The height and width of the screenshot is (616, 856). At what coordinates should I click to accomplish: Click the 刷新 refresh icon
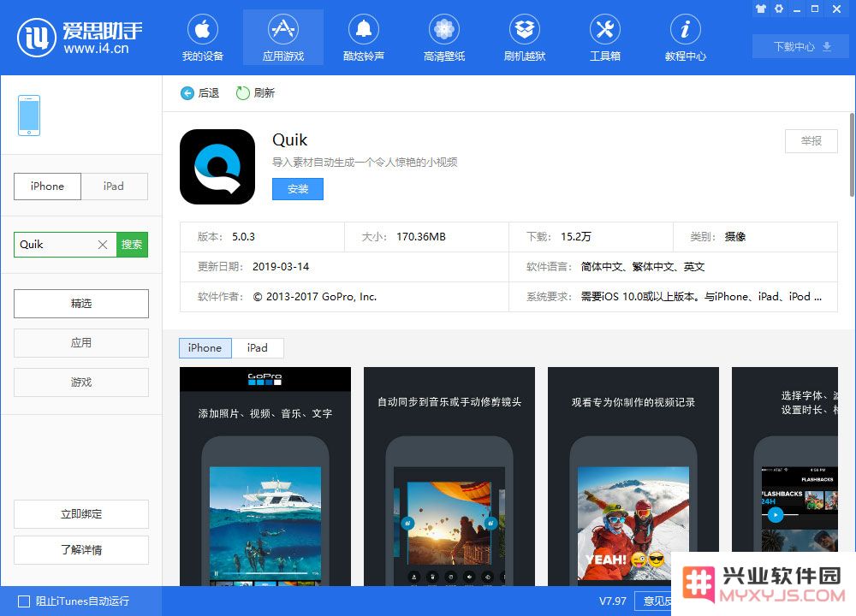(x=242, y=93)
